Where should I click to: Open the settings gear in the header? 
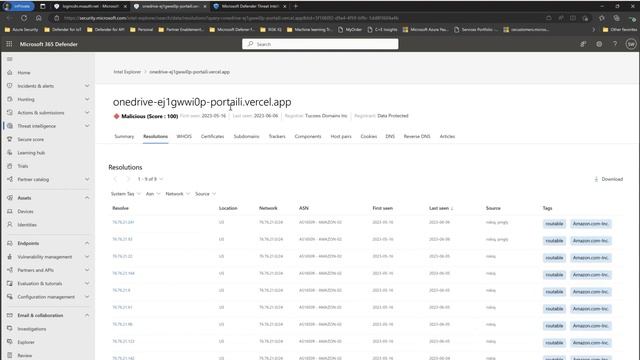[599, 44]
